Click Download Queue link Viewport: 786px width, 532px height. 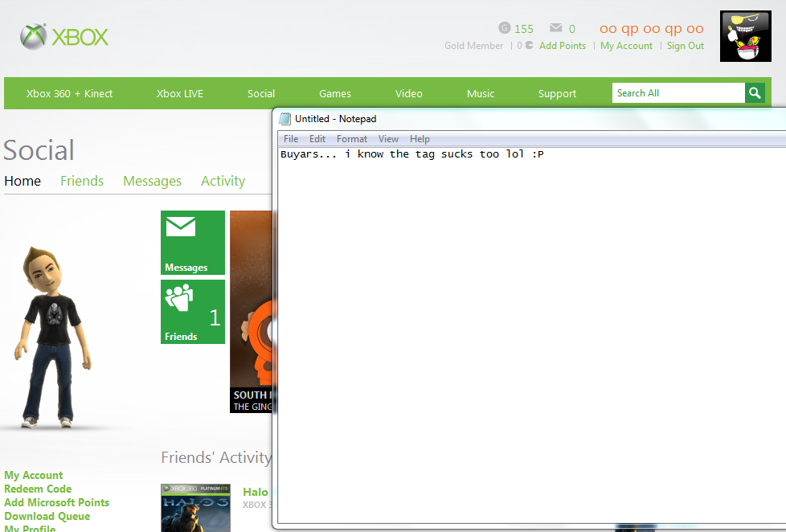[47, 516]
